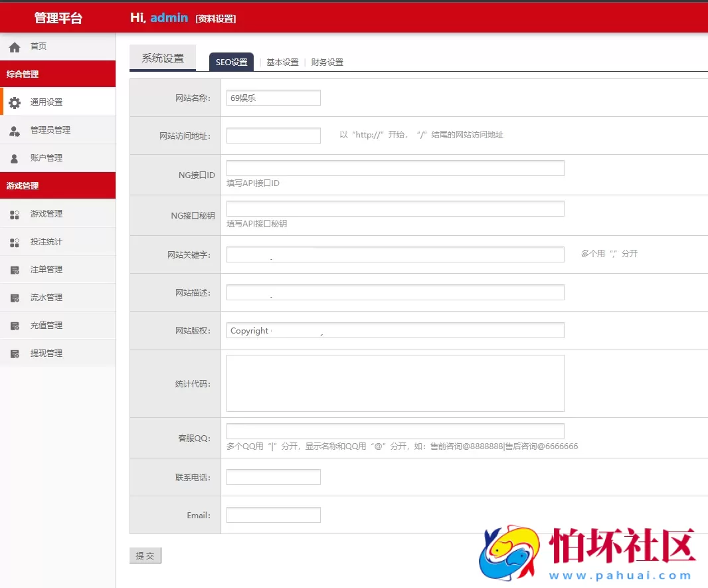Image resolution: width=708 pixels, height=588 pixels.
Task: Select the gear icon for 通用设置
Action: [15, 102]
